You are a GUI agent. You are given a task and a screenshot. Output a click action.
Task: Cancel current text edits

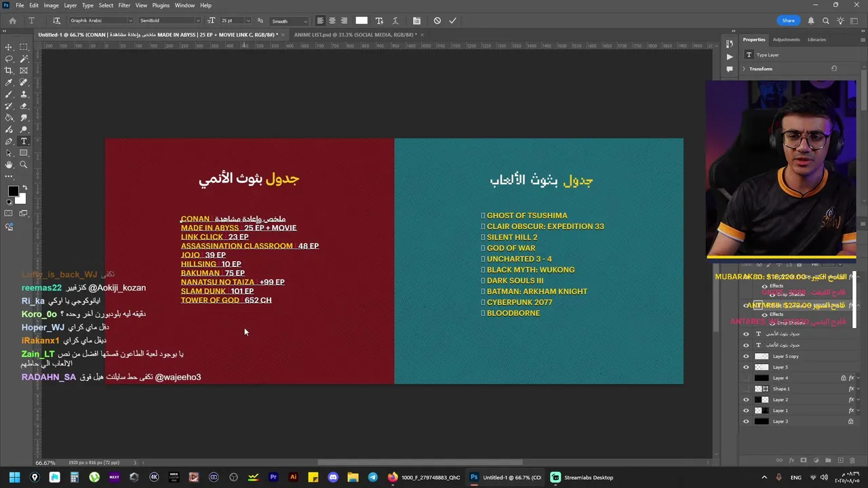(x=437, y=20)
